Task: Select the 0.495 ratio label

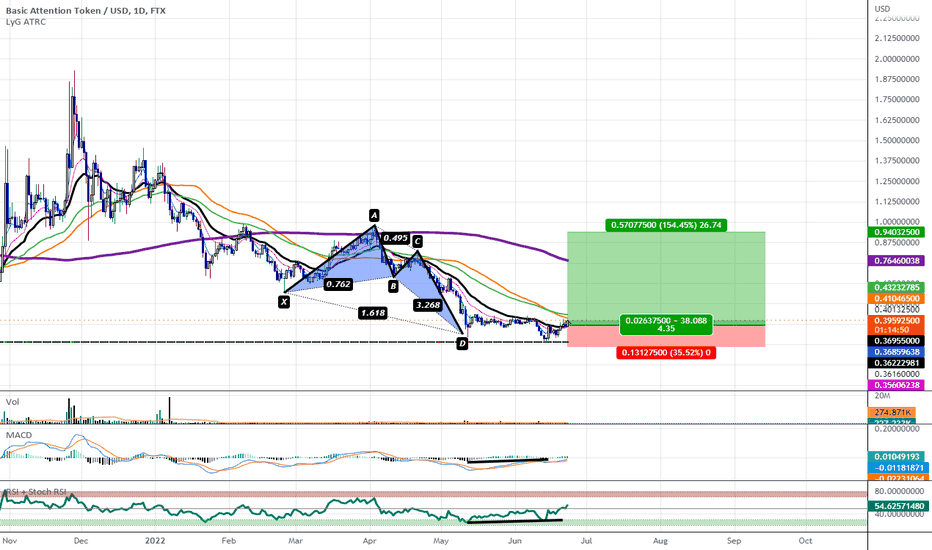Action: coord(395,238)
